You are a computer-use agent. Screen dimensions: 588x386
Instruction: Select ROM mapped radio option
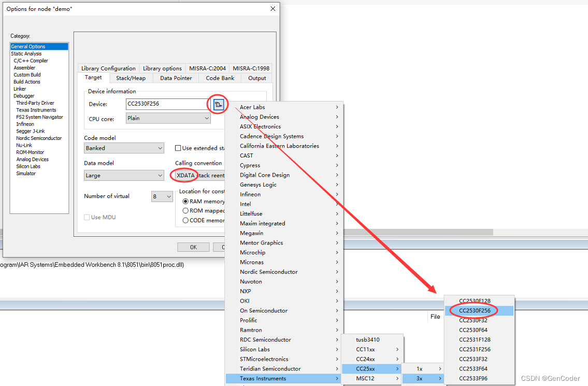[x=185, y=211]
